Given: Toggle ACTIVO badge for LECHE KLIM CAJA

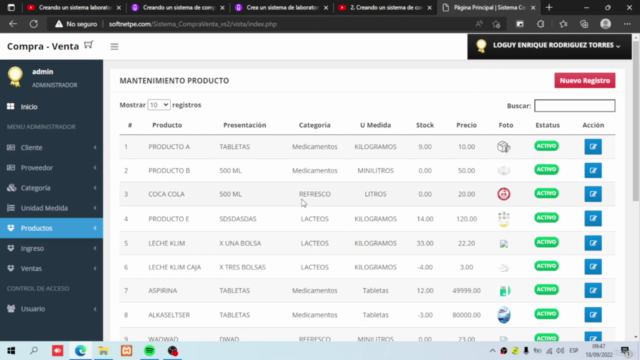Looking at the screenshot, I should [x=546, y=266].
